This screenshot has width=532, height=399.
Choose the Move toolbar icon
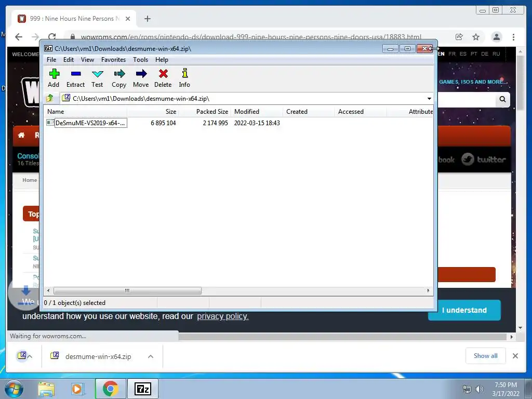[x=141, y=78]
